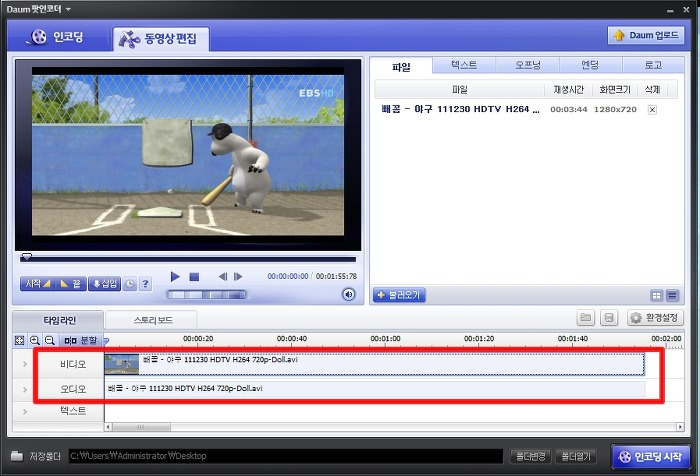Image resolution: width=700 pixels, height=476 pixels.
Task: Click the 재생시간 column header
Action: [568, 89]
